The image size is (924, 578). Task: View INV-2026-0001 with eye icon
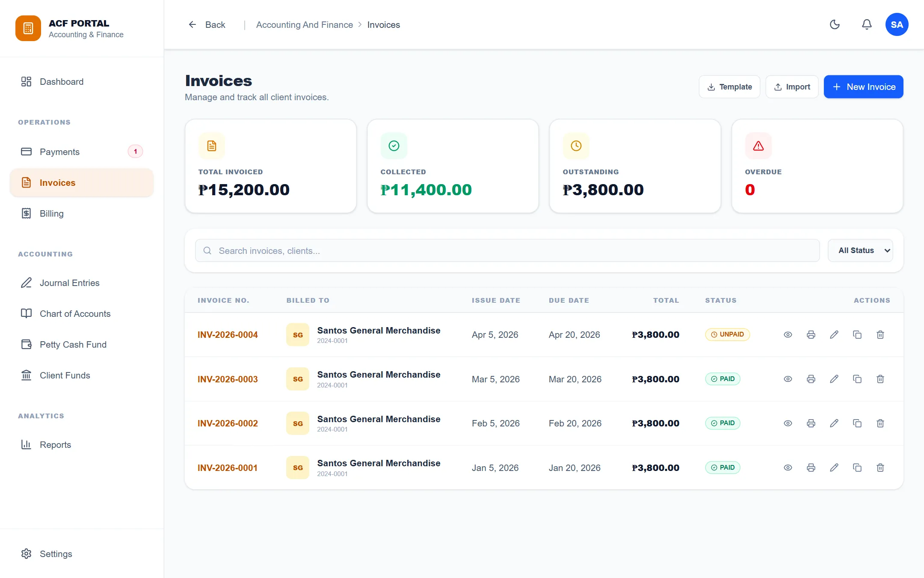pyautogui.click(x=788, y=468)
